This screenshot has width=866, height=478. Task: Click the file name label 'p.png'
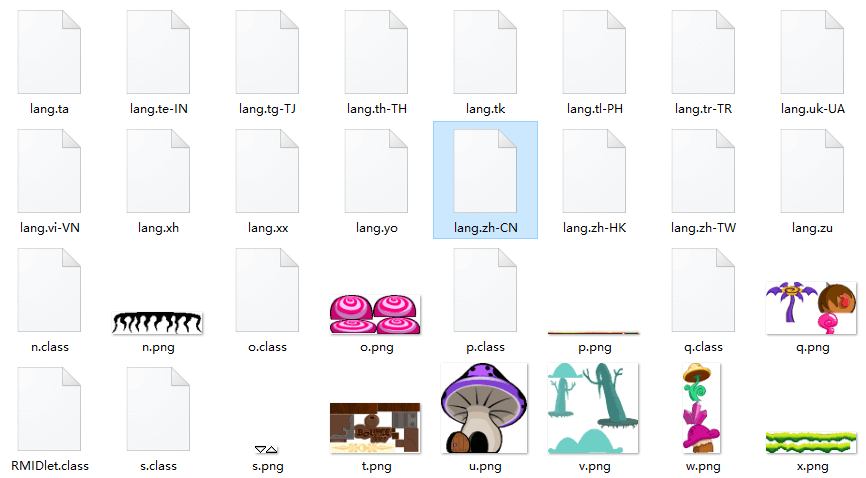594,348
